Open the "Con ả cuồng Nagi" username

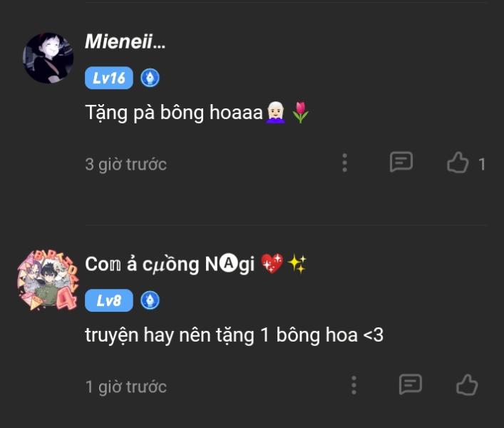(170, 264)
